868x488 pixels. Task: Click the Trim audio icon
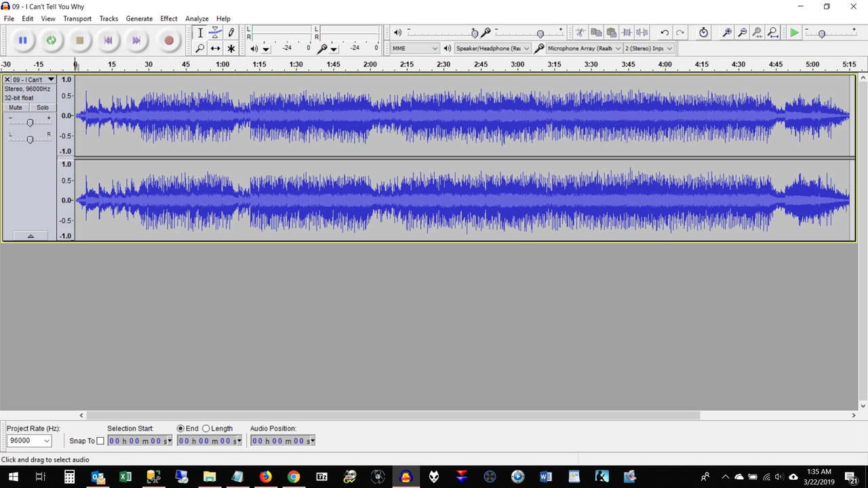[627, 33]
